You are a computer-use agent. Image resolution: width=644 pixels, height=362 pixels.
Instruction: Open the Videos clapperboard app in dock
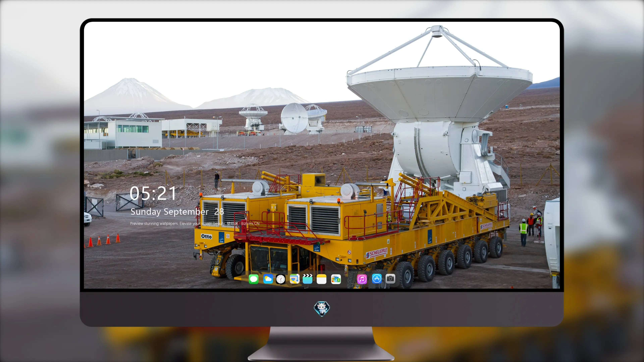[x=308, y=279]
